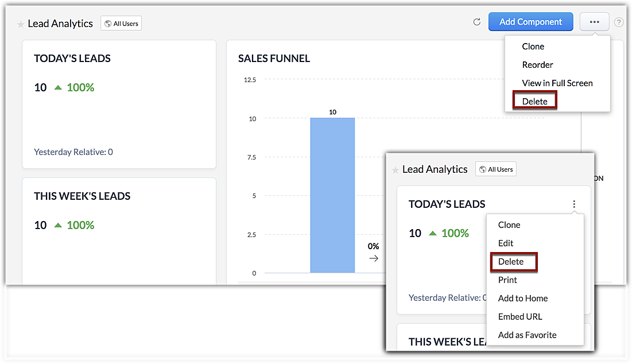Click Embed URL in the component menu
The height and width of the screenshot is (364, 632).
pyautogui.click(x=519, y=317)
